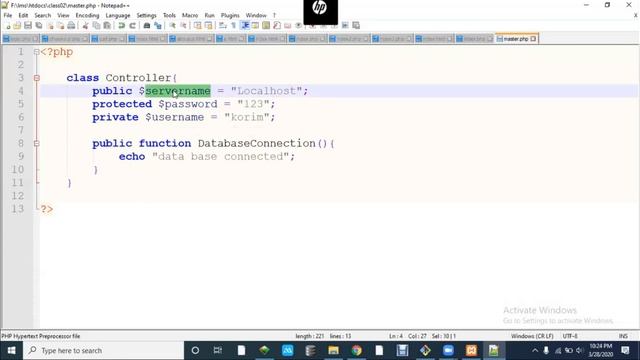Undo the last edit via toolbar
The height and width of the screenshot is (360, 640).
point(122,26)
